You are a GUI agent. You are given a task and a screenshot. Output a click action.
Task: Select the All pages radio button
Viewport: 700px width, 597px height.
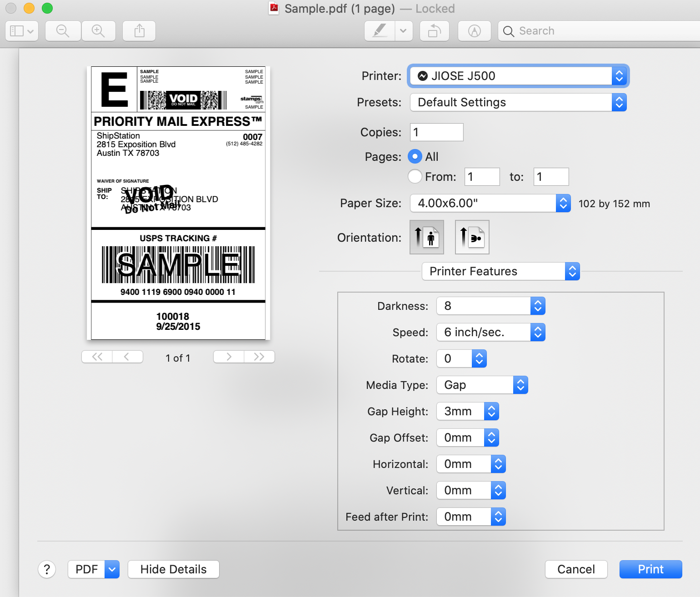[x=415, y=156]
